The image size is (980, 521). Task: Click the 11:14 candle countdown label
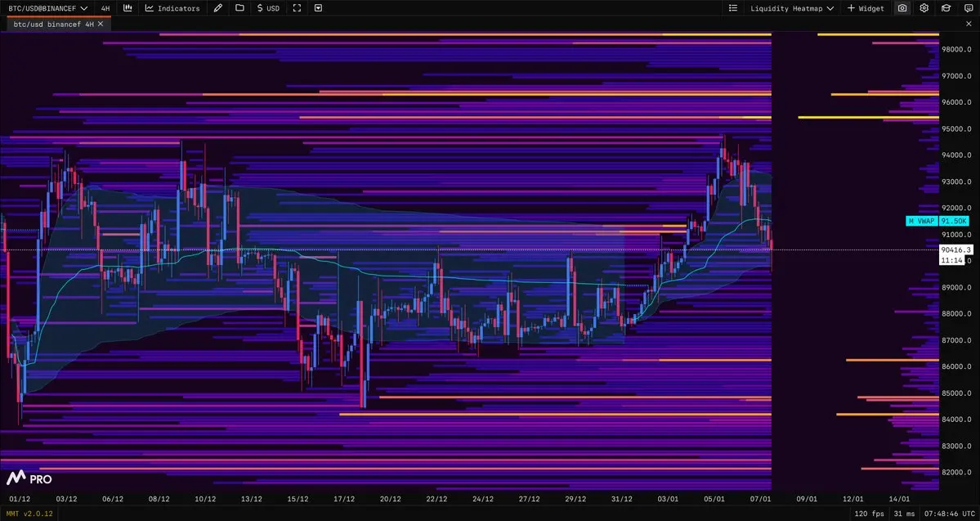pyautogui.click(x=951, y=259)
